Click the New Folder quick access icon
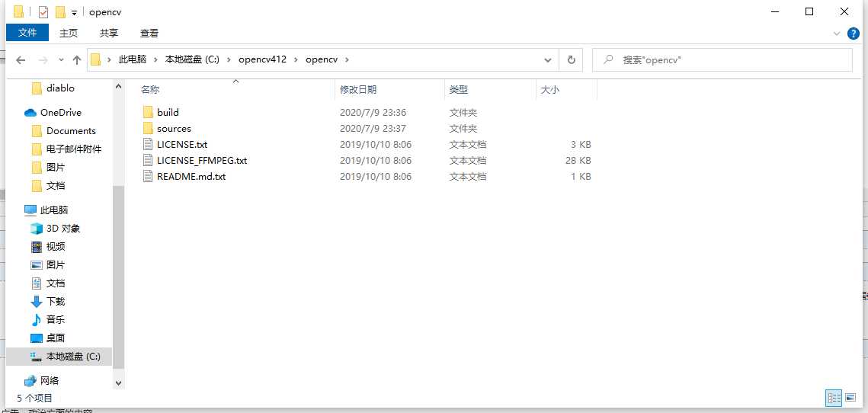Image resolution: width=868 pixels, height=413 pixels. 60,11
